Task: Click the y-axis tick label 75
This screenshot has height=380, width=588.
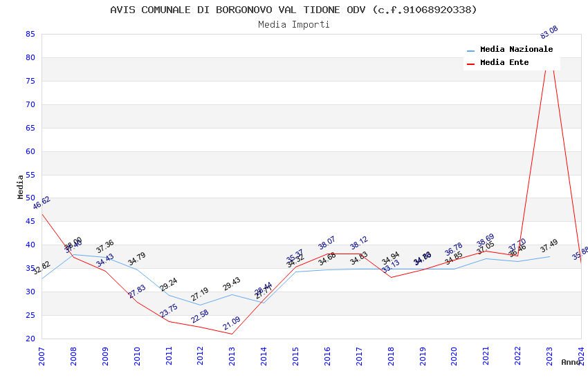Action: point(30,81)
